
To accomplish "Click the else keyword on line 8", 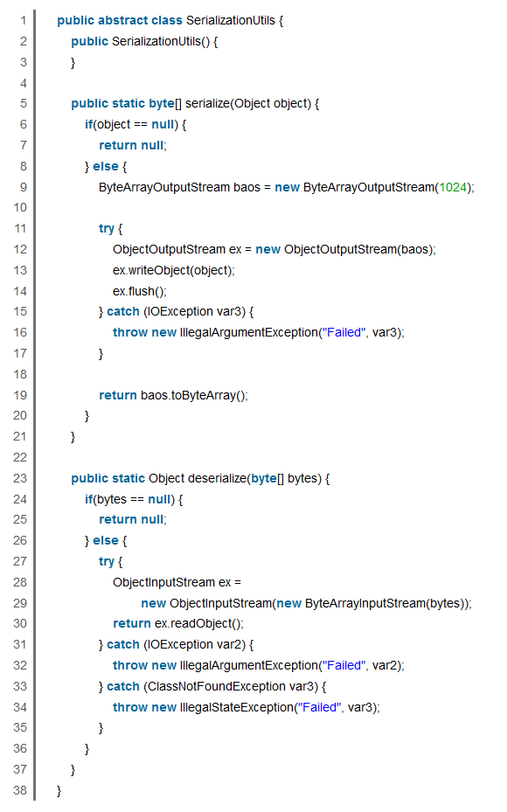I will click(x=106, y=166).
